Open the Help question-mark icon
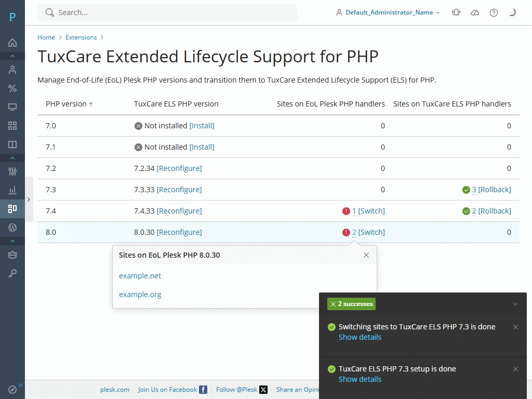The height and width of the screenshot is (399, 532). (x=494, y=12)
